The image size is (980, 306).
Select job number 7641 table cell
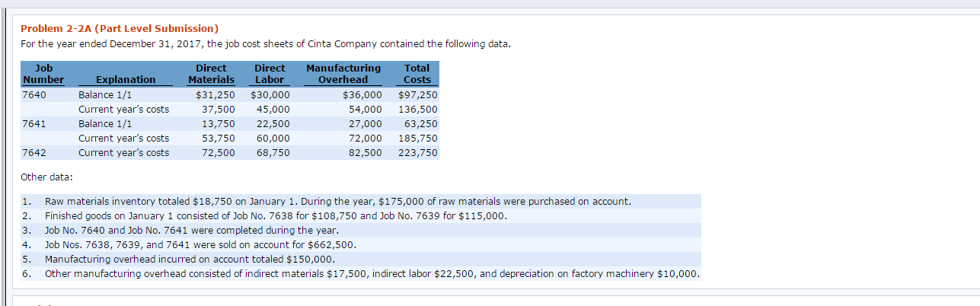(34, 124)
